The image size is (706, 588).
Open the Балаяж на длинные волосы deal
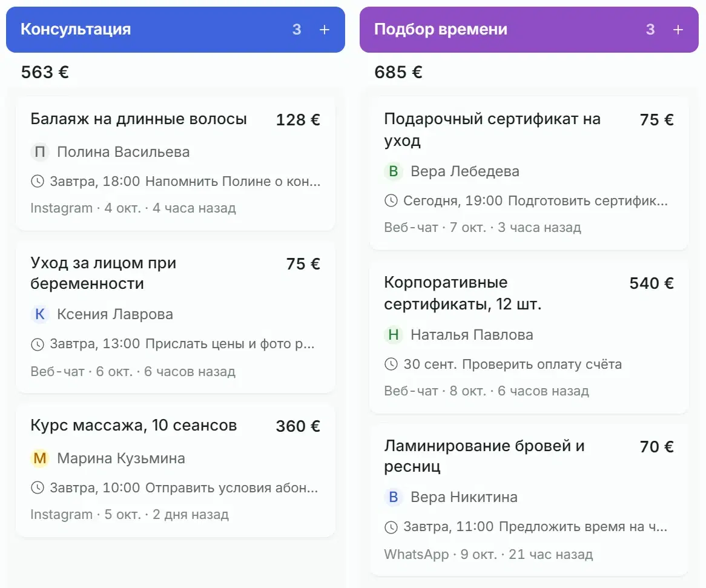click(139, 119)
